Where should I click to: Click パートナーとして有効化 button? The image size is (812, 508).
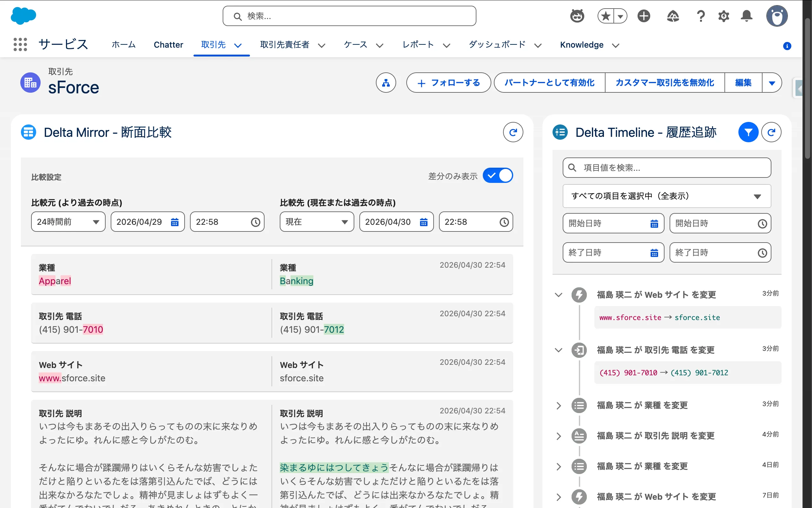[x=550, y=83]
